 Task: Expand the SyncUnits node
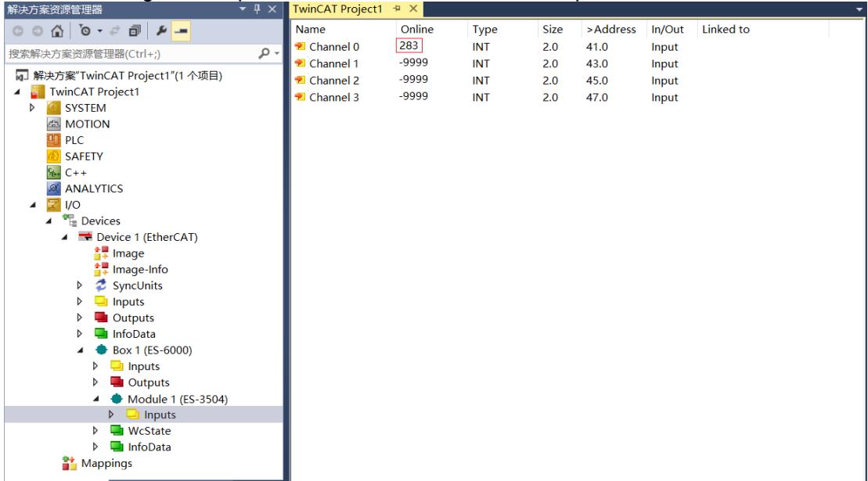click(80, 285)
